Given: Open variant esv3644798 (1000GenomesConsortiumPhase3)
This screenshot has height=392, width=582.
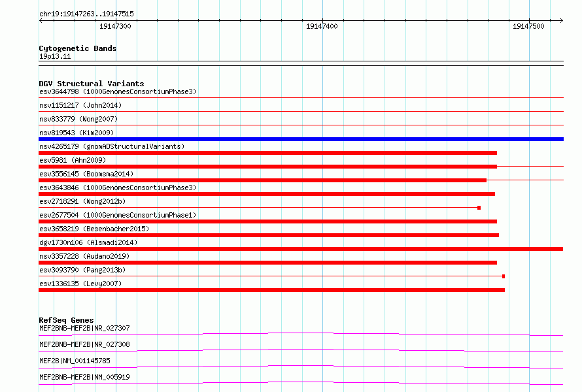Looking at the screenshot, I should 118,91.
